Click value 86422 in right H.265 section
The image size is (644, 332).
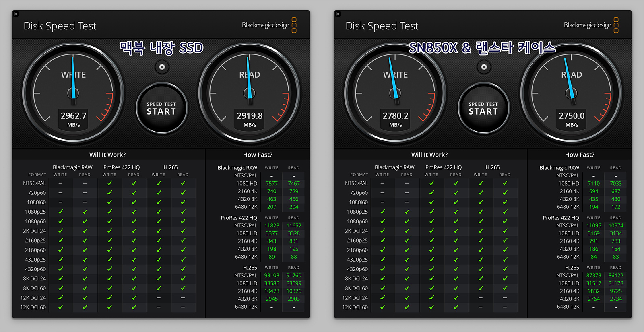point(616,276)
